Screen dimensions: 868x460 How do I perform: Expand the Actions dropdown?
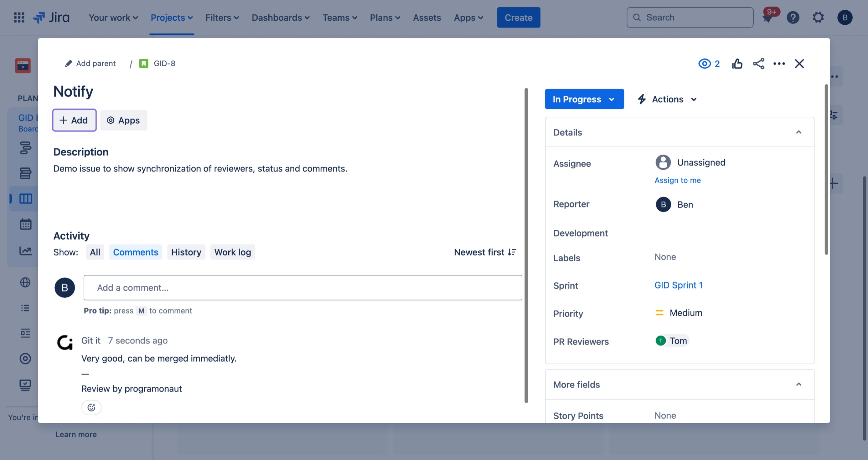tap(667, 99)
